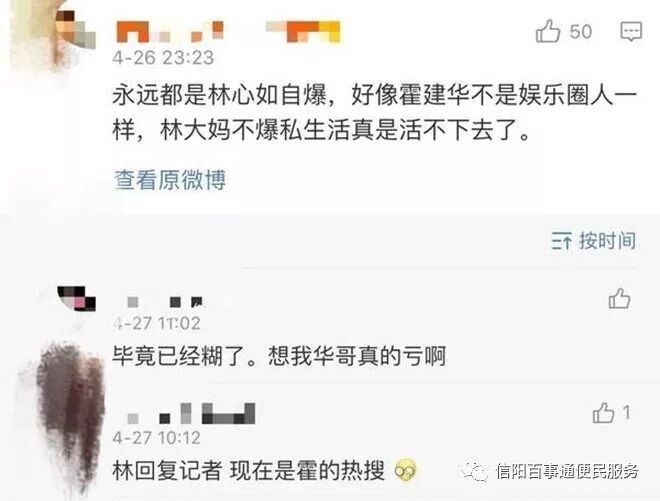Open the top commenter's blurred username
The width and height of the screenshot is (660, 501).
[228, 32]
